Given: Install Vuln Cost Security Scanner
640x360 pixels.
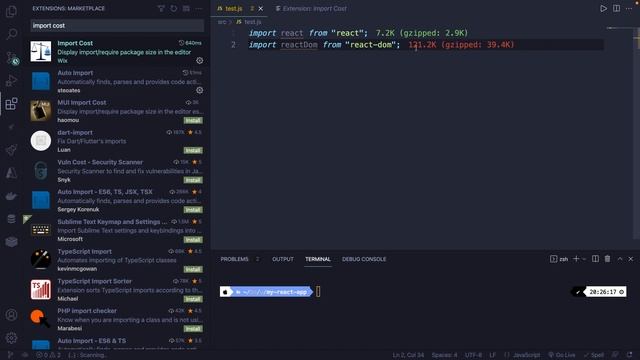Looking at the screenshot, I should (193, 180).
